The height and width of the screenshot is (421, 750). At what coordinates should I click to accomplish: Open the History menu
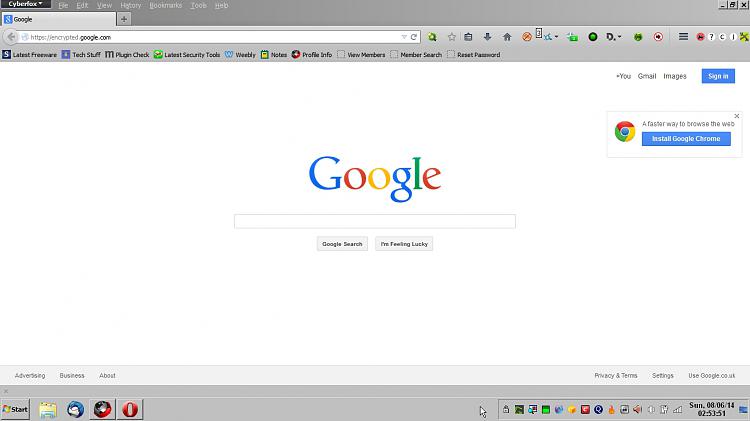coord(131,6)
